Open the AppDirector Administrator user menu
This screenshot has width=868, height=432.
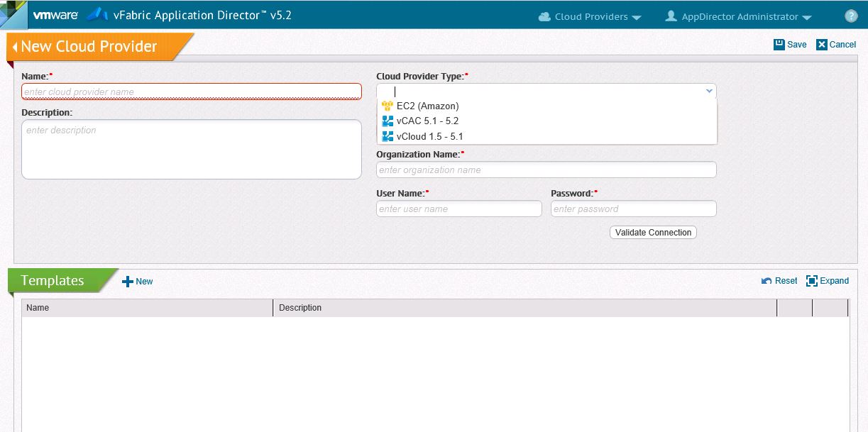click(x=738, y=16)
